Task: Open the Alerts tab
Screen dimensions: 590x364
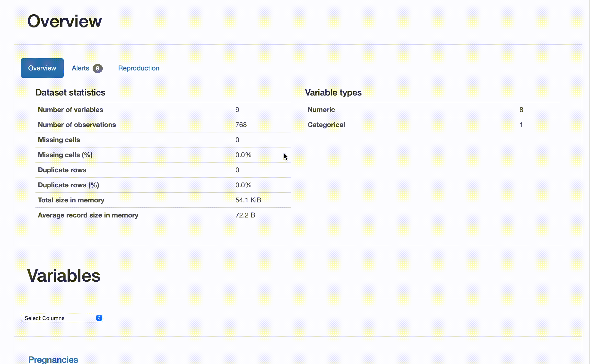Action: [81, 68]
